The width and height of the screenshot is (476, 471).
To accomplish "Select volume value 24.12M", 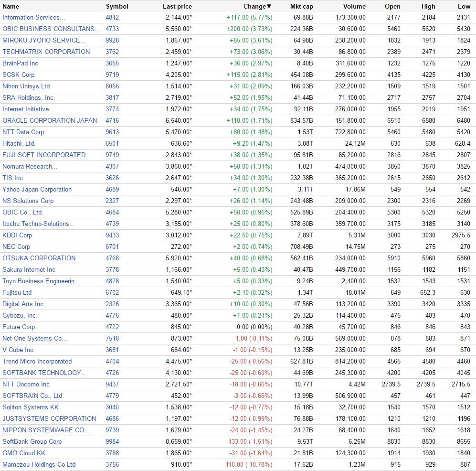I will (x=355, y=144).
